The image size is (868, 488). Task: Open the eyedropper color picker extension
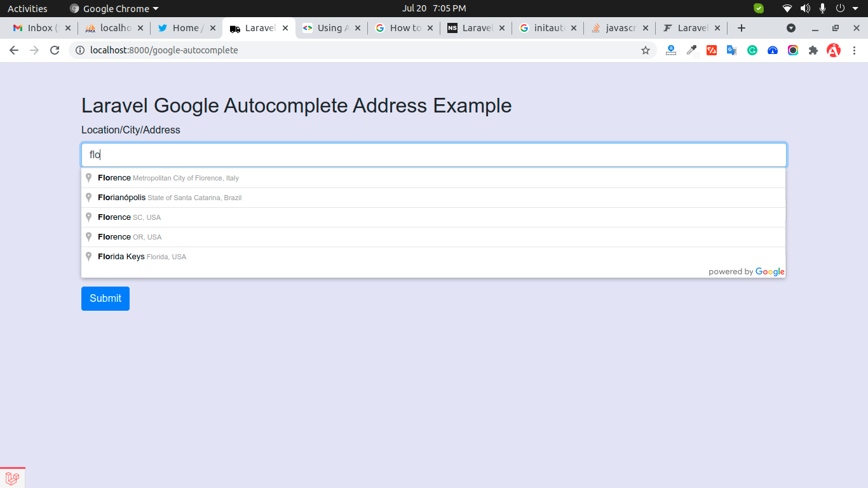(x=691, y=50)
